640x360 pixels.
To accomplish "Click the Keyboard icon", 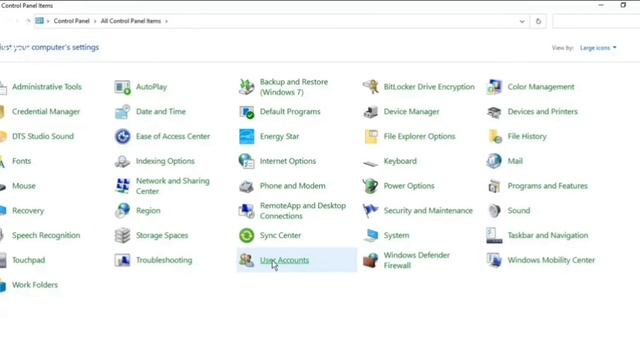I will point(371,163).
